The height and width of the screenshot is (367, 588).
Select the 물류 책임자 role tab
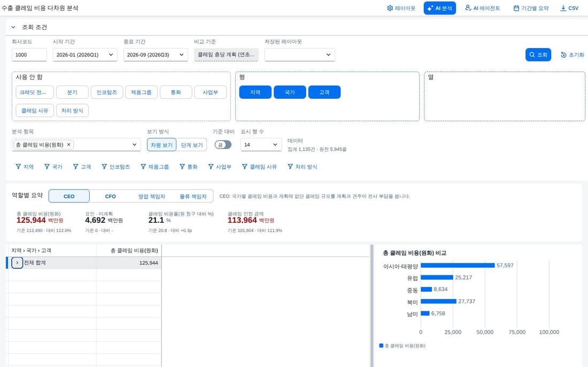pos(193,196)
